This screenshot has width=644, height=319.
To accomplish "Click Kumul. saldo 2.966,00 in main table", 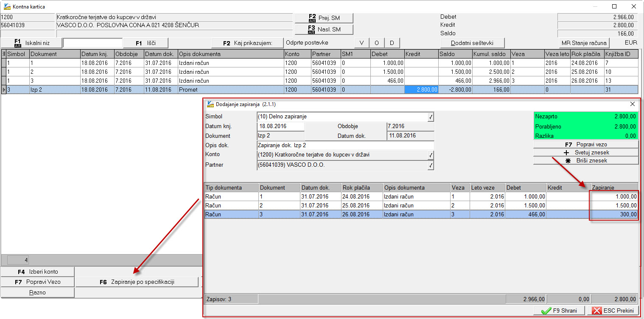I will click(491, 81).
